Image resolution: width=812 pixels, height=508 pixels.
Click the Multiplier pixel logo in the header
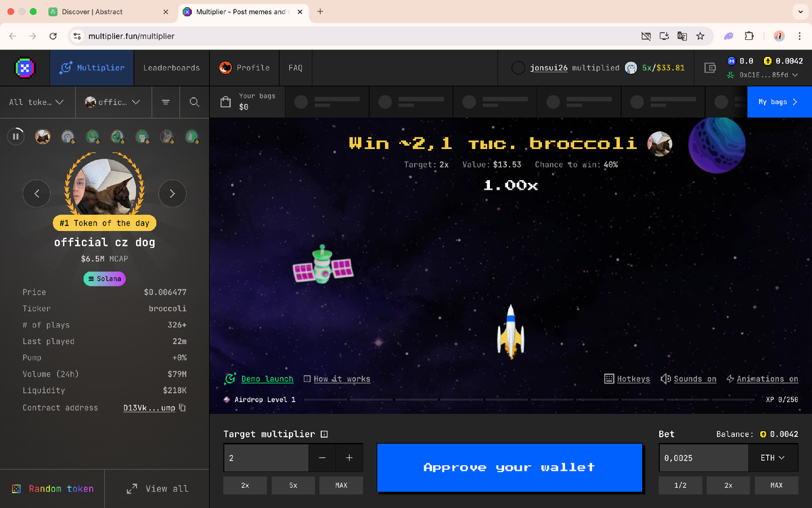(25, 68)
